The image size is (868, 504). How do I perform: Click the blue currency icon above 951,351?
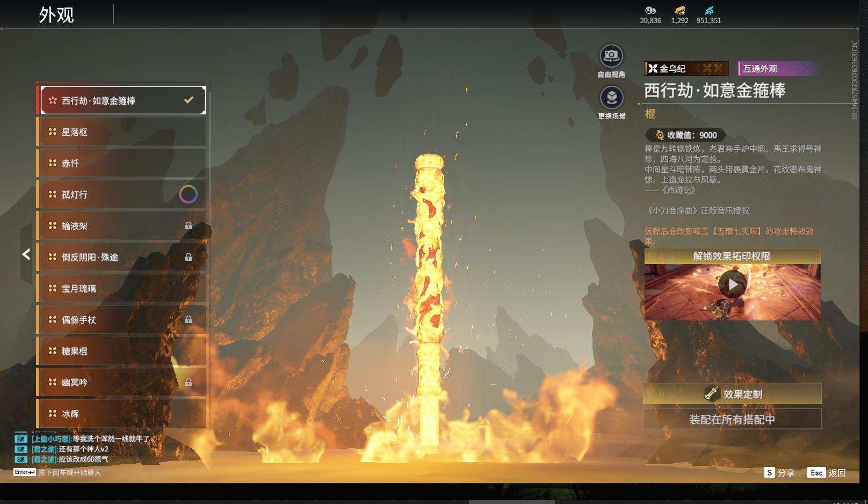[709, 10]
